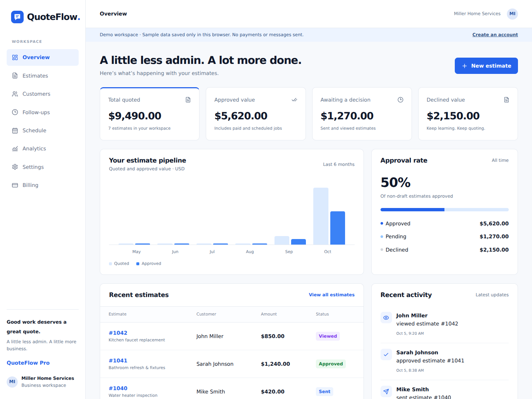Click the Estimates document icon in sidebar
The height and width of the screenshot is (399, 532).
coord(15,76)
